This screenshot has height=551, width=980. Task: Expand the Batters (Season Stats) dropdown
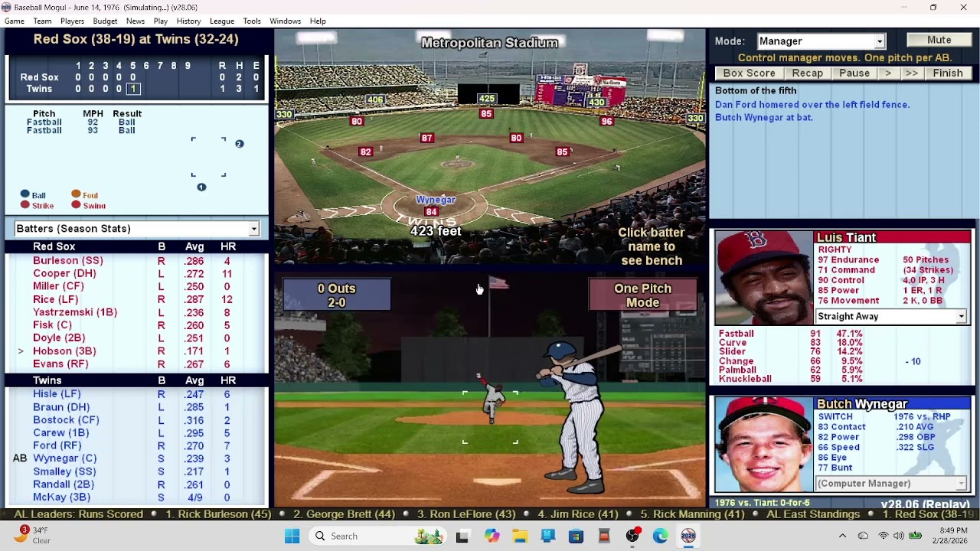[x=136, y=229]
